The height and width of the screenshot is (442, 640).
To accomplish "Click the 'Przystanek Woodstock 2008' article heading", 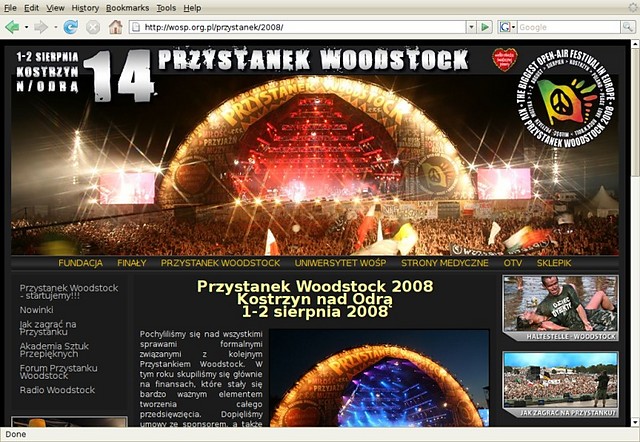I will (x=315, y=287).
